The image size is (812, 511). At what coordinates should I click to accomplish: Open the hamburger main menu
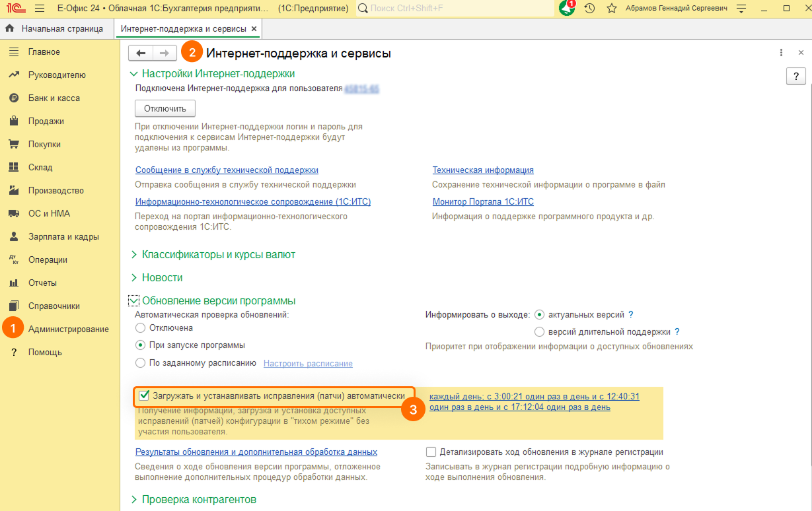tap(39, 9)
